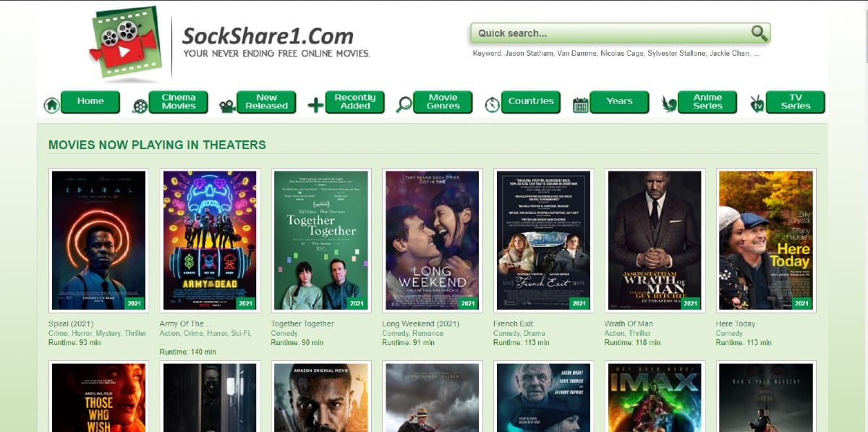Click Runtime: 140 min text
Screen dimensions: 868x432
coord(188,352)
